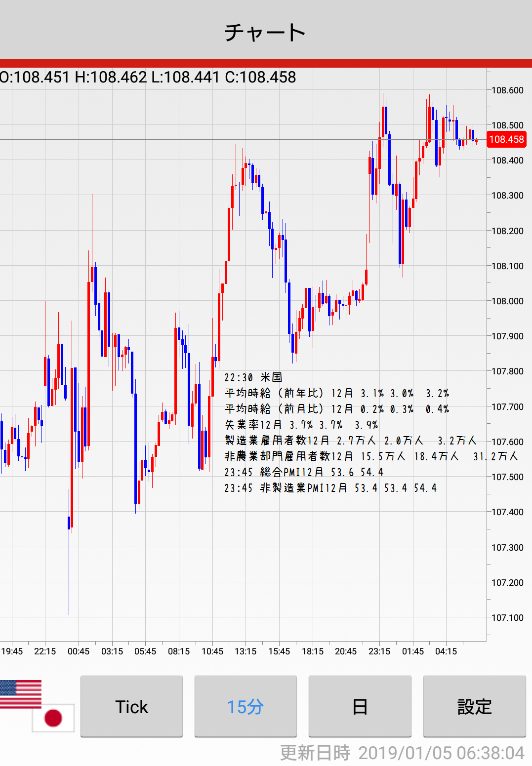Tap the 23:15 time axis label
The image size is (532, 766).
point(379,651)
